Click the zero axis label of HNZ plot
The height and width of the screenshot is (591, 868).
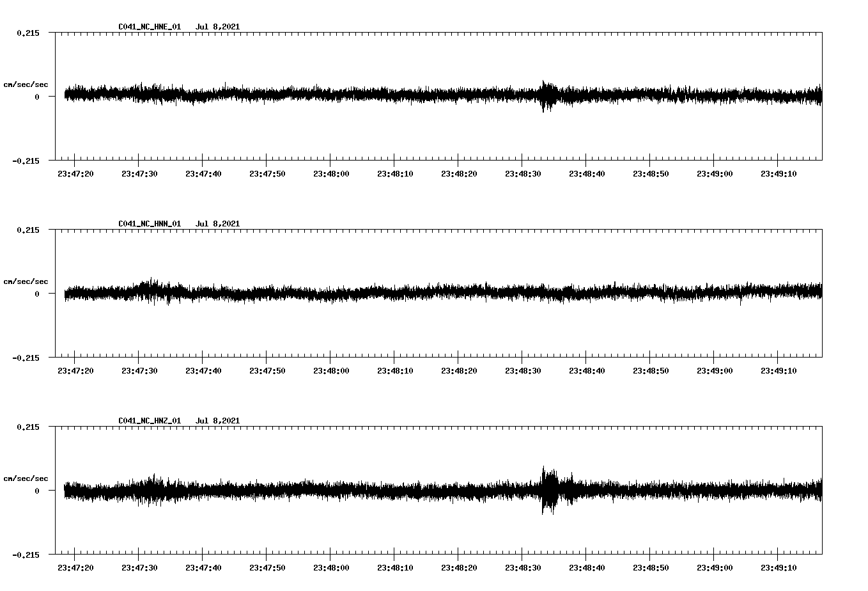pos(37,491)
